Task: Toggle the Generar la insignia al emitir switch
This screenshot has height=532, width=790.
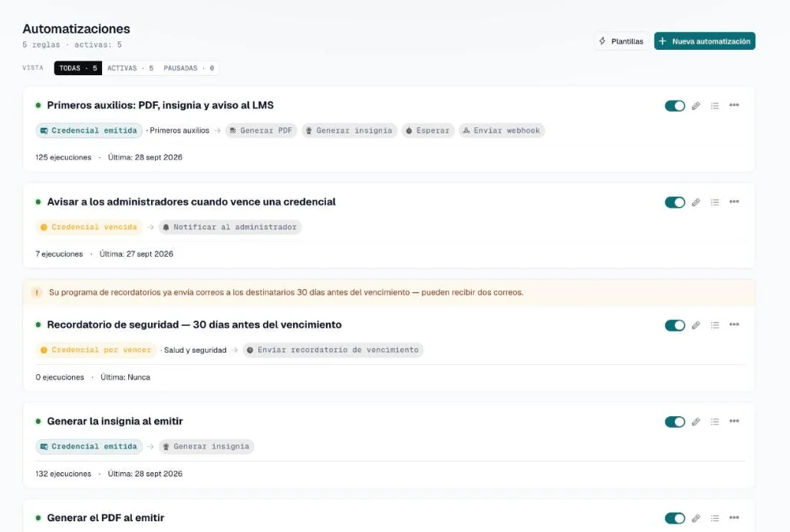Action: [x=675, y=422]
